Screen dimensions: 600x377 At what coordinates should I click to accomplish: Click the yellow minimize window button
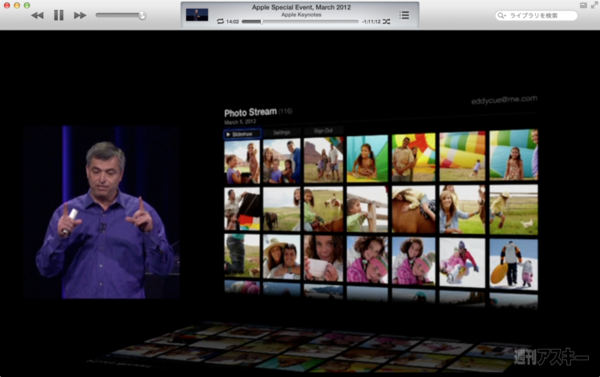[x=17, y=5]
